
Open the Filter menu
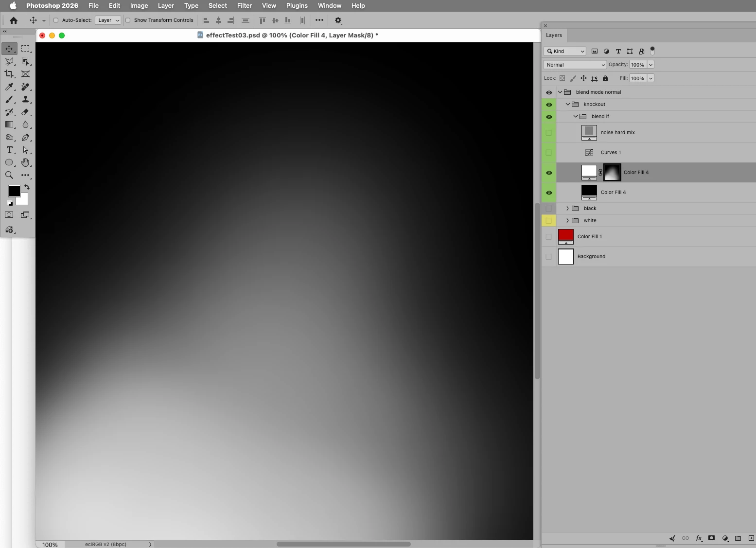click(244, 5)
